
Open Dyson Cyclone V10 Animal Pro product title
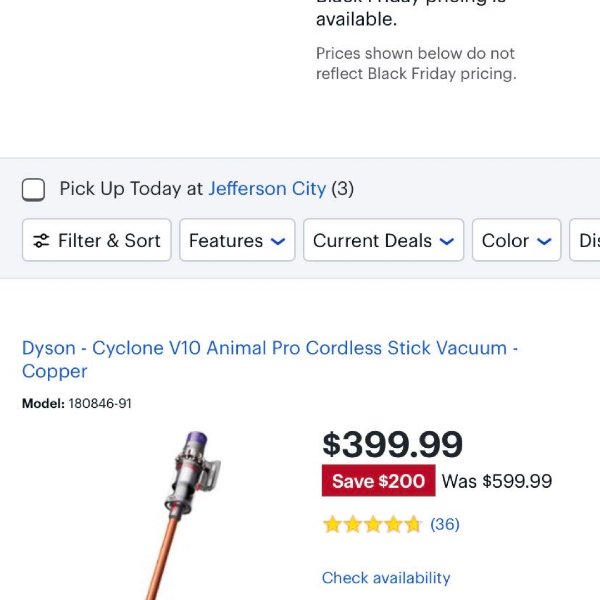270,359
